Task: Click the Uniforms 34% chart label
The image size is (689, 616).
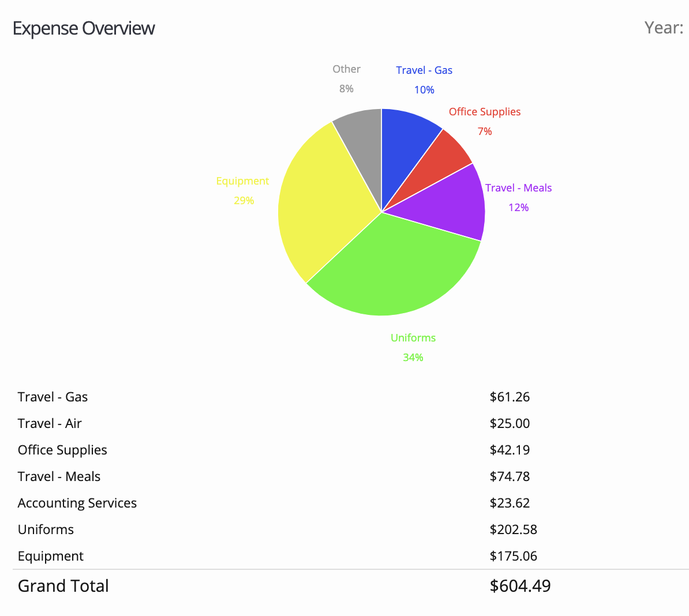Action: click(413, 347)
